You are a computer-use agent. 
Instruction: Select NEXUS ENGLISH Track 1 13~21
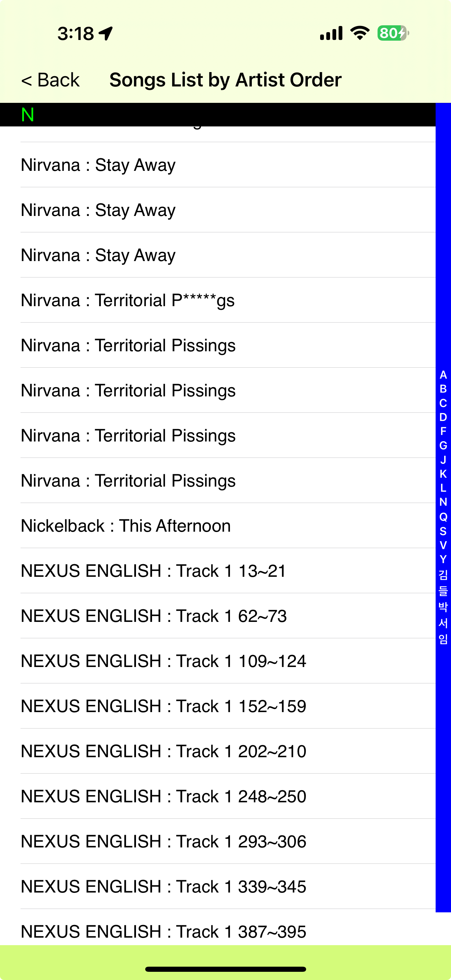pyautogui.click(x=153, y=571)
